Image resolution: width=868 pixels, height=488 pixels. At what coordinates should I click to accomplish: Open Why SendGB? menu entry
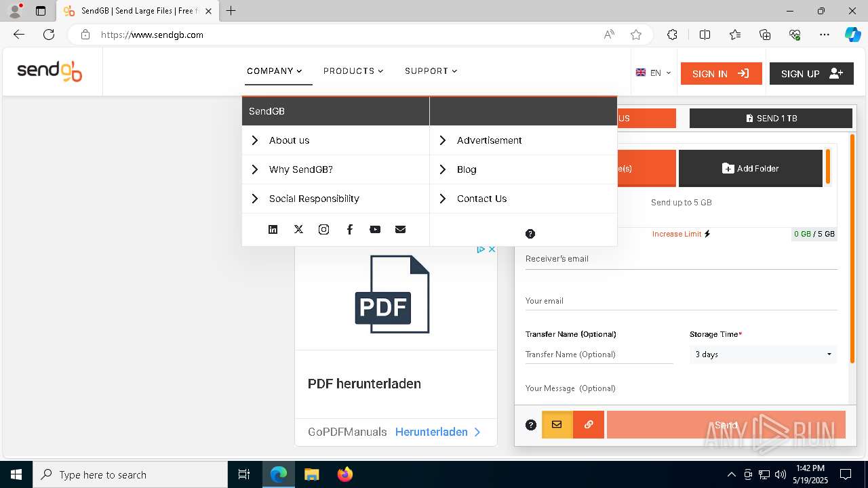coord(336,169)
